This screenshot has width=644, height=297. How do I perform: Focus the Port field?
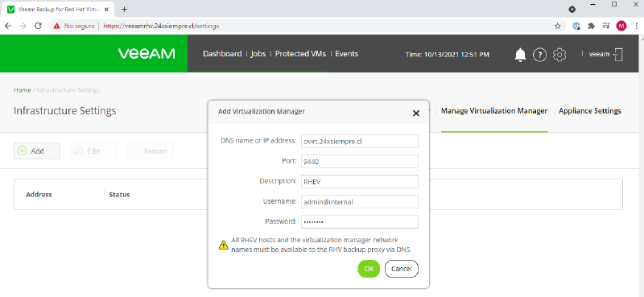pos(359,162)
